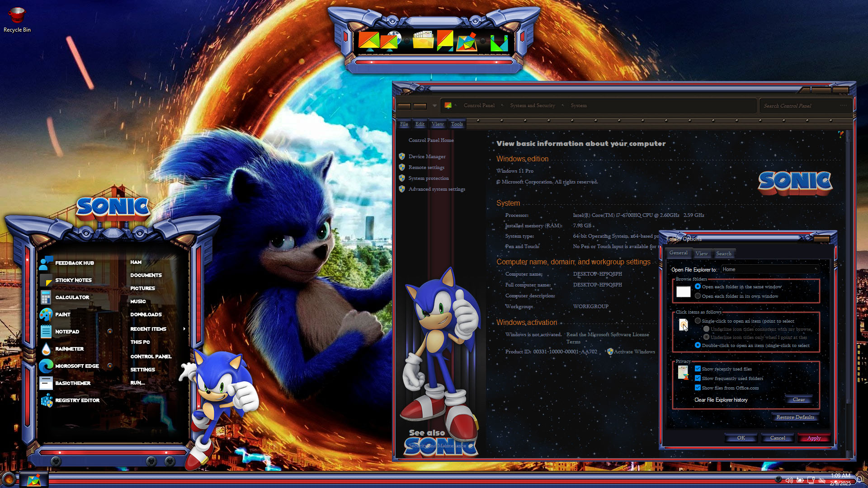Image resolution: width=868 pixels, height=488 pixels.
Task: Click the green U-shaped dock icon
Action: coord(499,43)
